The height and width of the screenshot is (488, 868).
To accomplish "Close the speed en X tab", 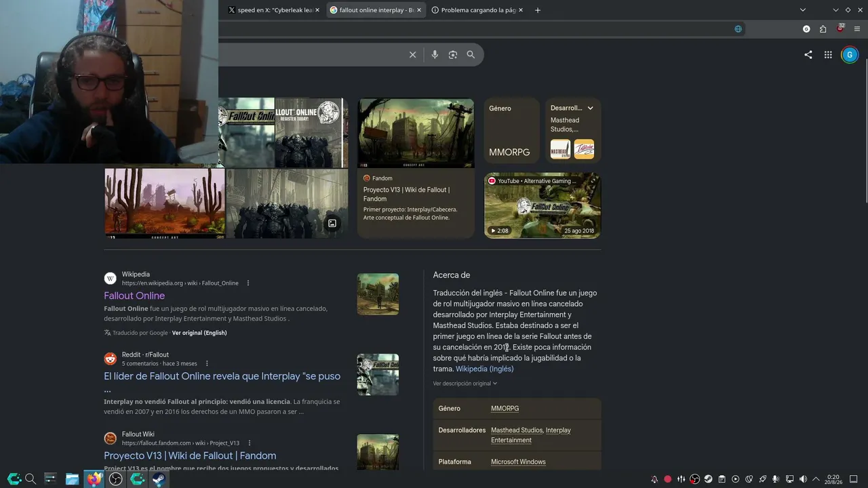I will pos(317,10).
